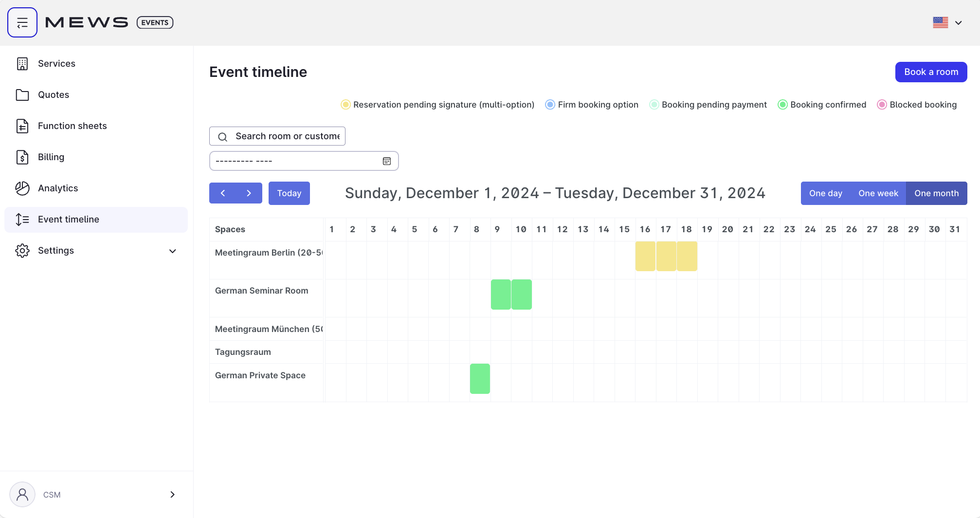Image resolution: width=980 pixels, height=518 pixels.
Task: Click the Billing dollar icon
Action: [x=22, y=157]
